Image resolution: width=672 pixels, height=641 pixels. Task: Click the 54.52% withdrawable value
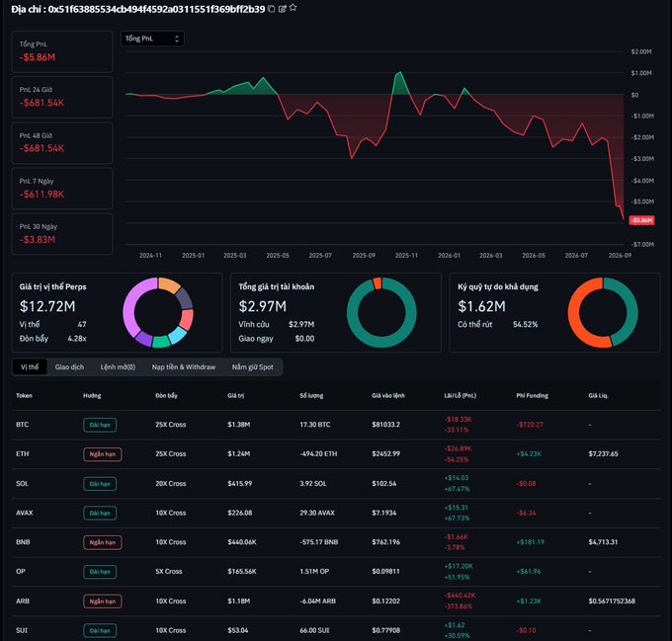click(526, 324)
